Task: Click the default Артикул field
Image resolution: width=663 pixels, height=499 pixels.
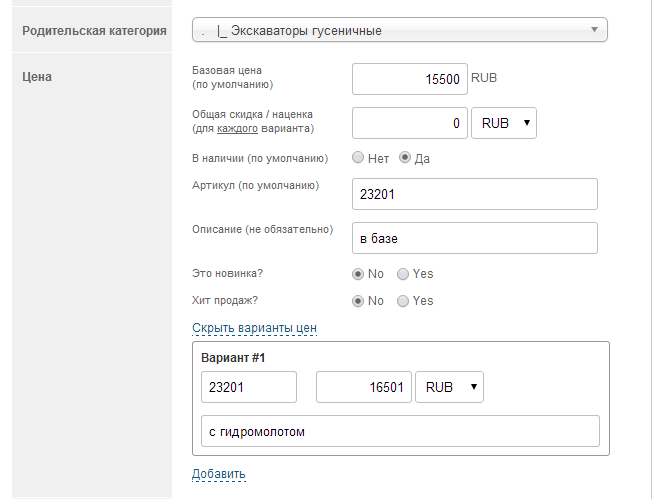Action: (x=475, y=194)
